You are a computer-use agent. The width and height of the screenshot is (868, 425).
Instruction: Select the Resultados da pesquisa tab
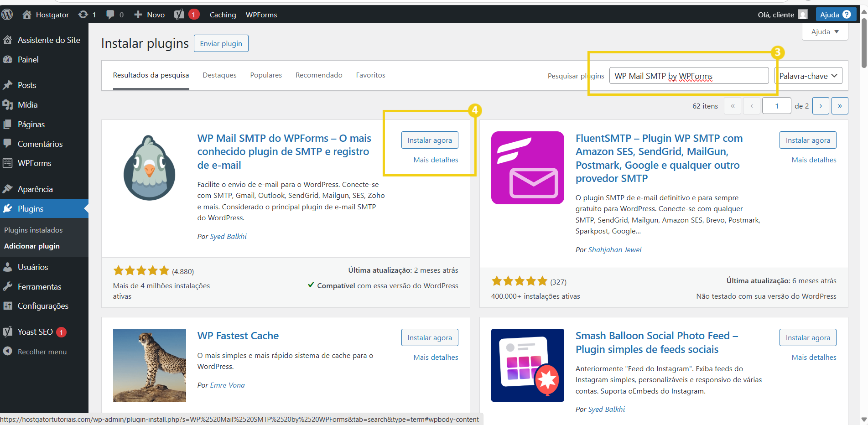pyautogui.click(x=151, y=75)
